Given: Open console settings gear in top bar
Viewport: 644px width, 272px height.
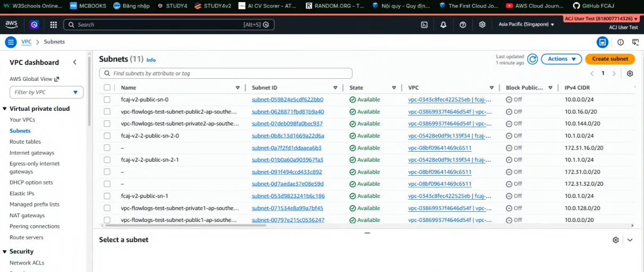Looking at the screenshot, I should coord(482,24).
